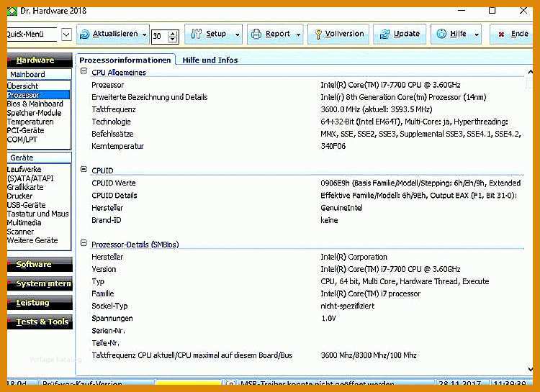This screenshot has height=392, width=540.
Task: Open the Aktualisieren dropdown arrow
Action: coord(144,35)
